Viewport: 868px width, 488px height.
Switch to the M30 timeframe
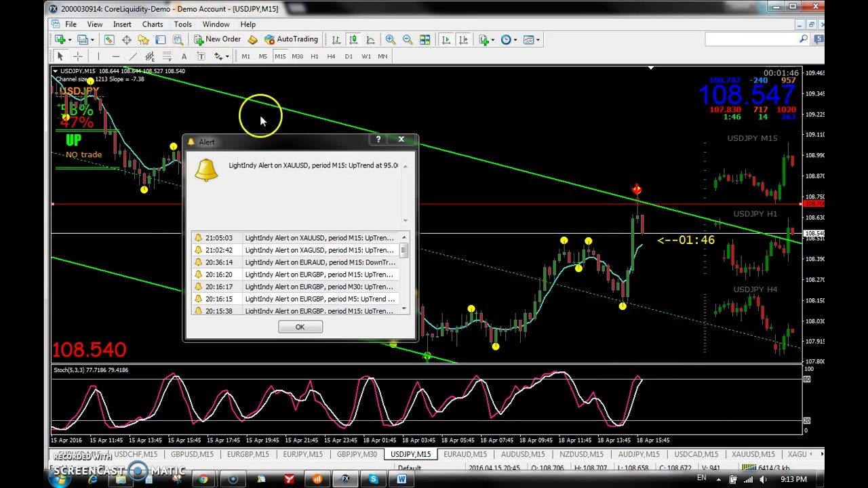[x=298, y=56]
